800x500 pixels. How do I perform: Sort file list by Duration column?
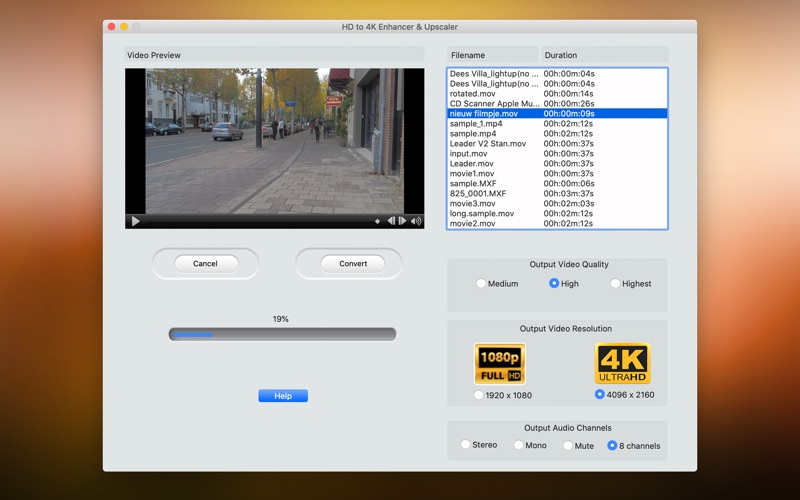coord(603,55)
